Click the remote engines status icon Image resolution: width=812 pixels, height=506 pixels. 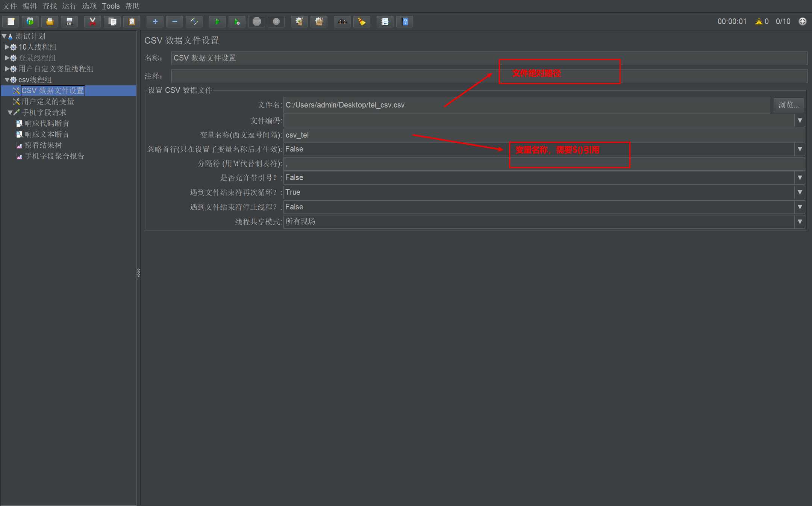pos(802,21)
